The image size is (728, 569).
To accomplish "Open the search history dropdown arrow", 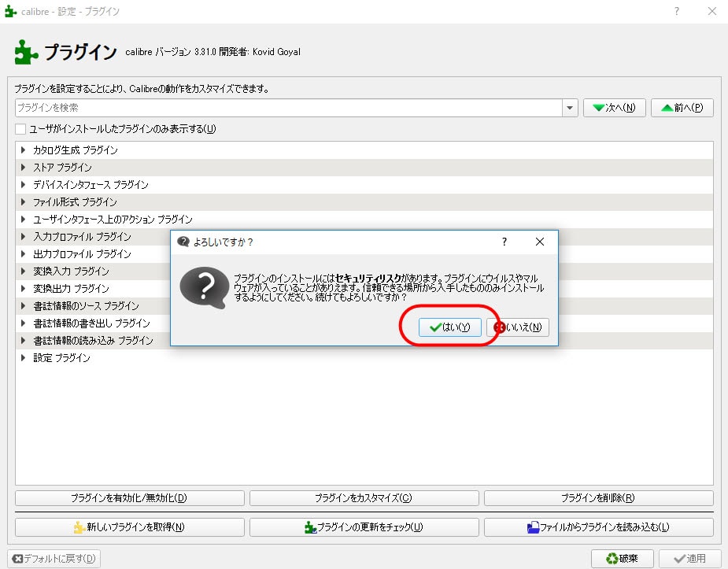I will [x=570, y=108].
